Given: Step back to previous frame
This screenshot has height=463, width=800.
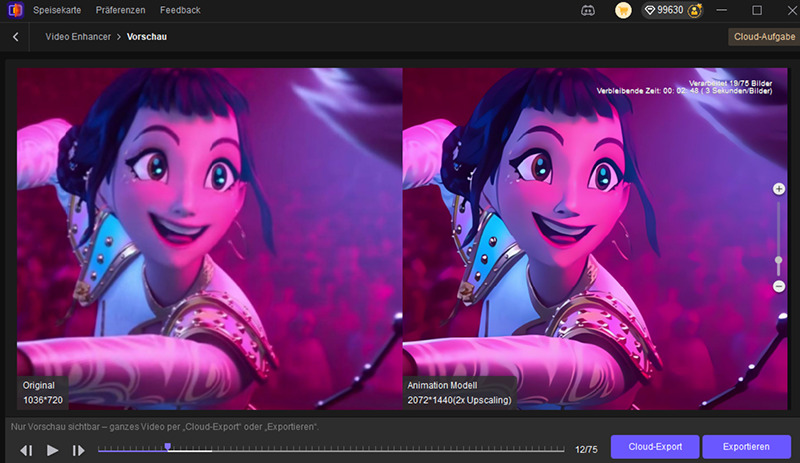Looking at the screenshot, I should [26, 450].
